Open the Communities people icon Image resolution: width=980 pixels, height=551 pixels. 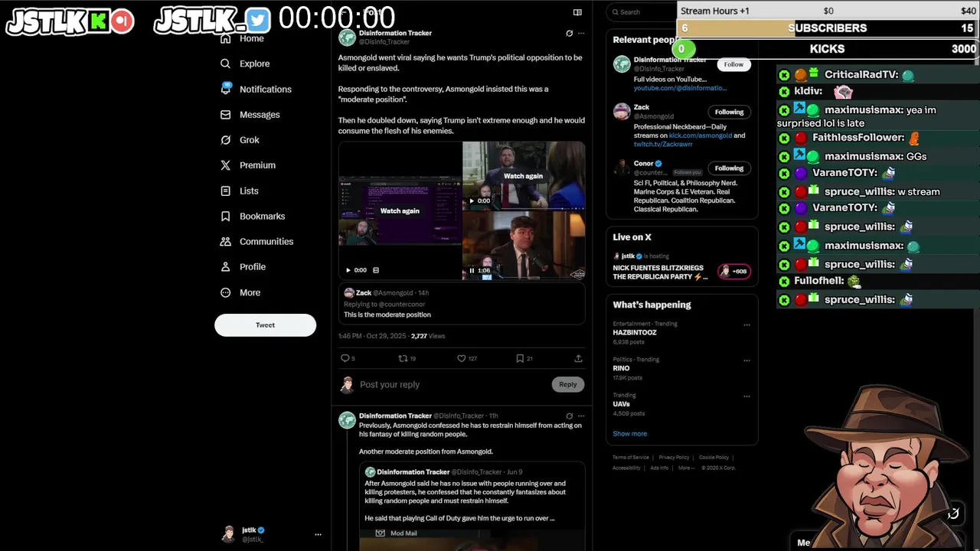[x=225, y=242]
